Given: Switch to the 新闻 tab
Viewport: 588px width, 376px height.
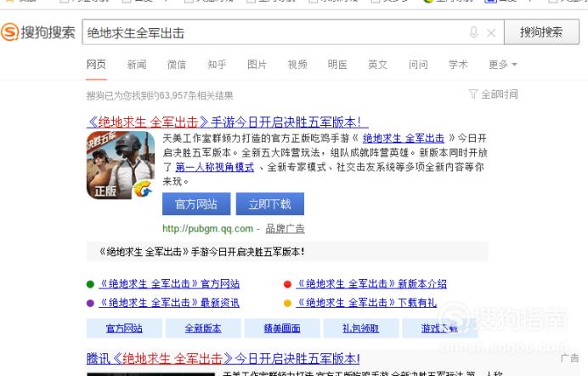Looking at the screenshot, I should click(x=137, y=65).
